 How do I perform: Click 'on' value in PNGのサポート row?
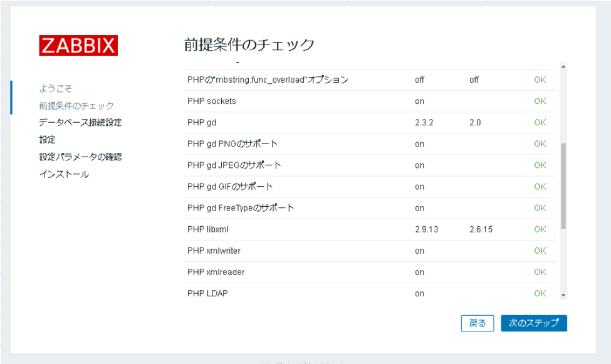click(x=420, y=144)
